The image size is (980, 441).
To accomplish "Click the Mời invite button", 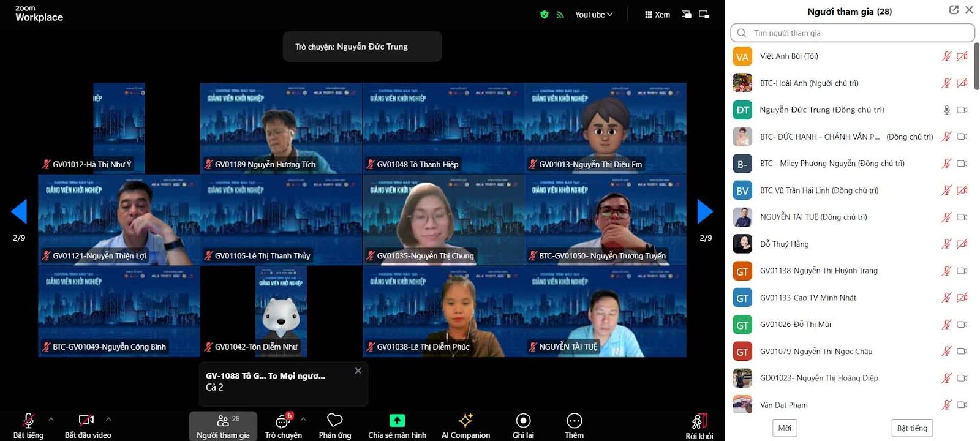I will click(785, 428).
